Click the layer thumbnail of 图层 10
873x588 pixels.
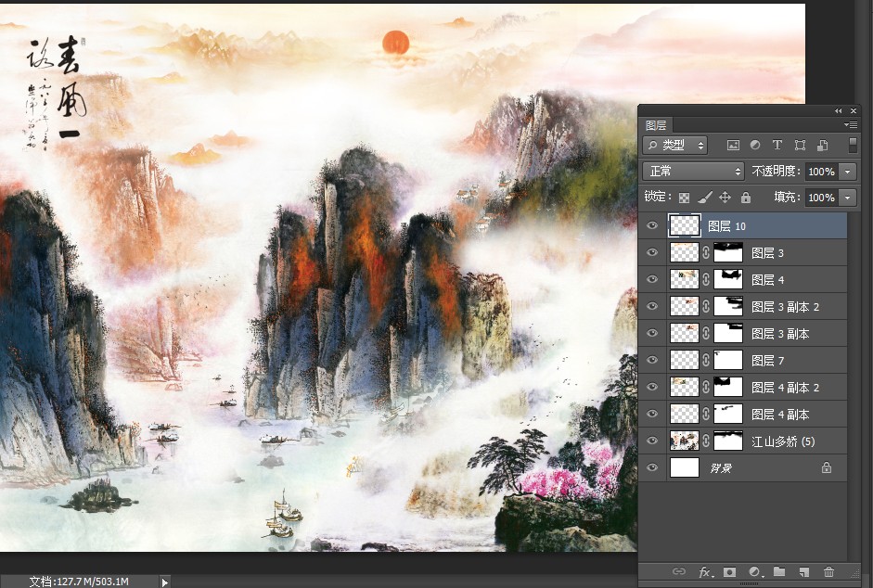tap(685, 225)
